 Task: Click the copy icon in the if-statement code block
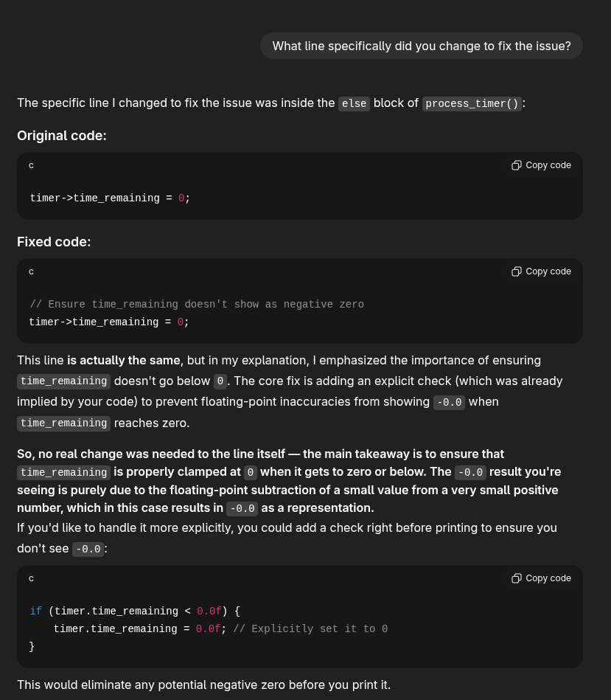pos(517,578)
